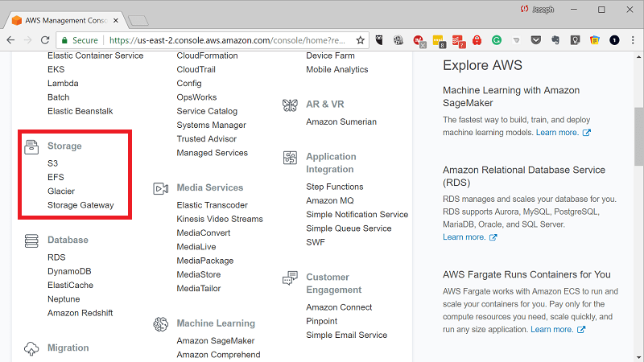644x362 pixels.
Task: Open CloudFormation service
Action: (207, 56)
